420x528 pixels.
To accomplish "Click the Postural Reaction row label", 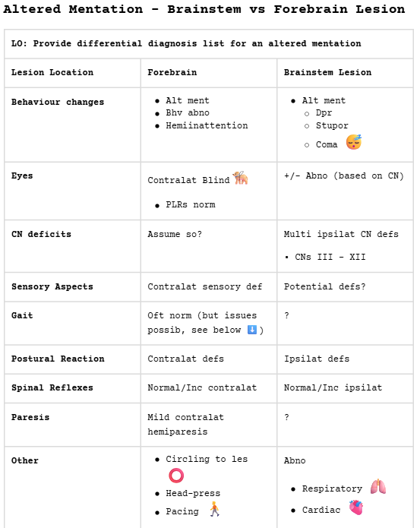I will click(x=58, y=359).
